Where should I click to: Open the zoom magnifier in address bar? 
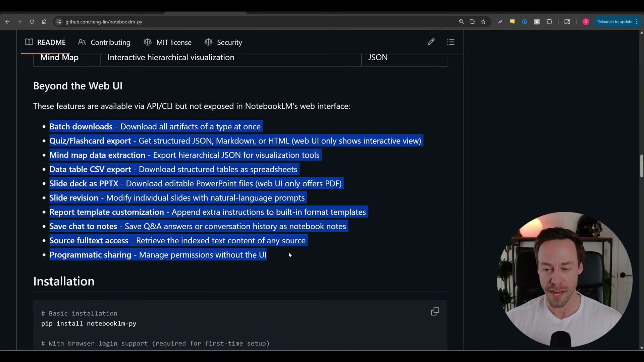[x=462, y=22]
